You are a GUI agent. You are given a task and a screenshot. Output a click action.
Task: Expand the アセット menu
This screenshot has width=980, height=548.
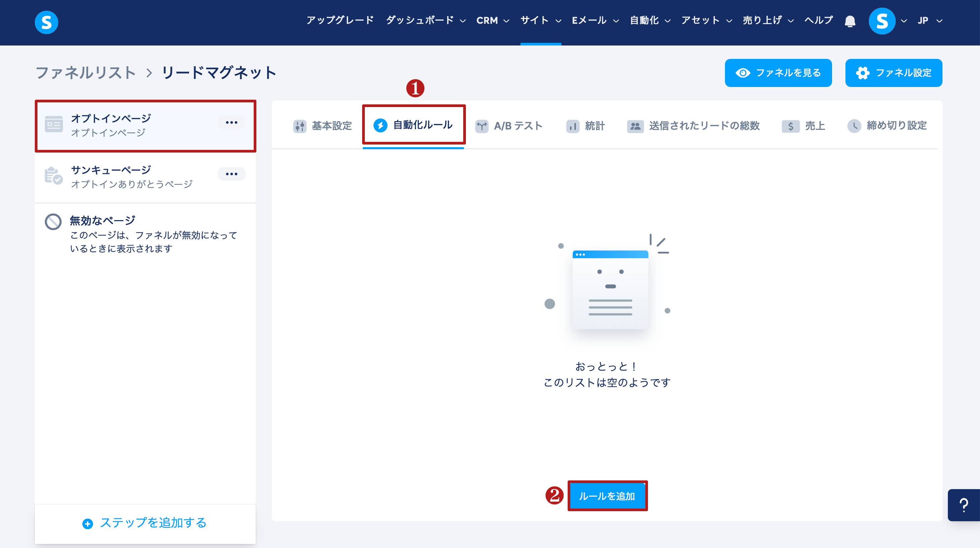(x=707, y=20)
